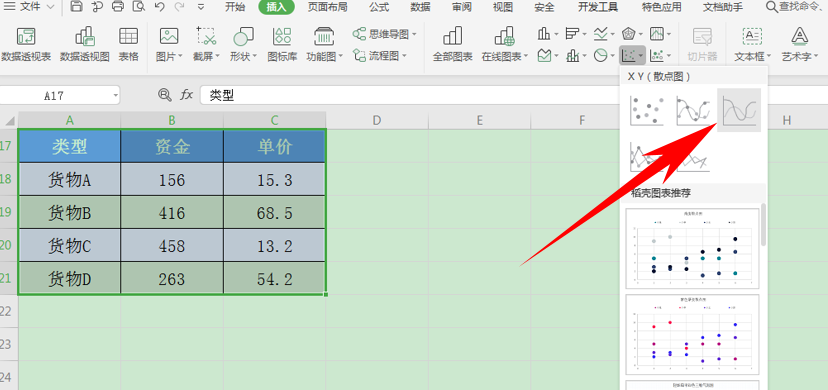This screenshot has height=390, width=828.
Task: Click the Save icon in quick toolbar
Action: tap(77, 7)
